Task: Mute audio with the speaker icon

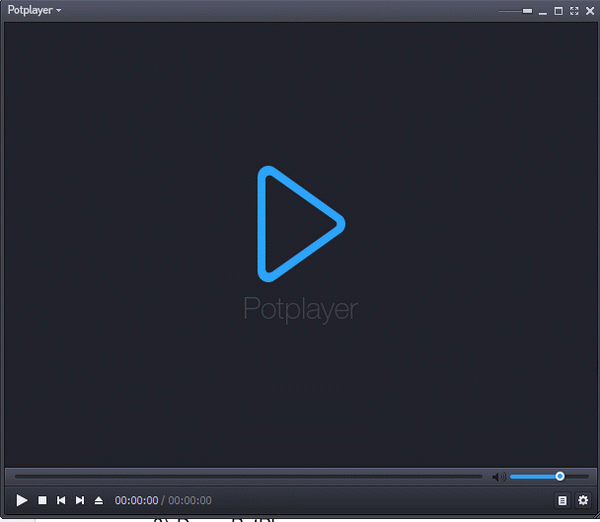Action: [x=499, y=477]
